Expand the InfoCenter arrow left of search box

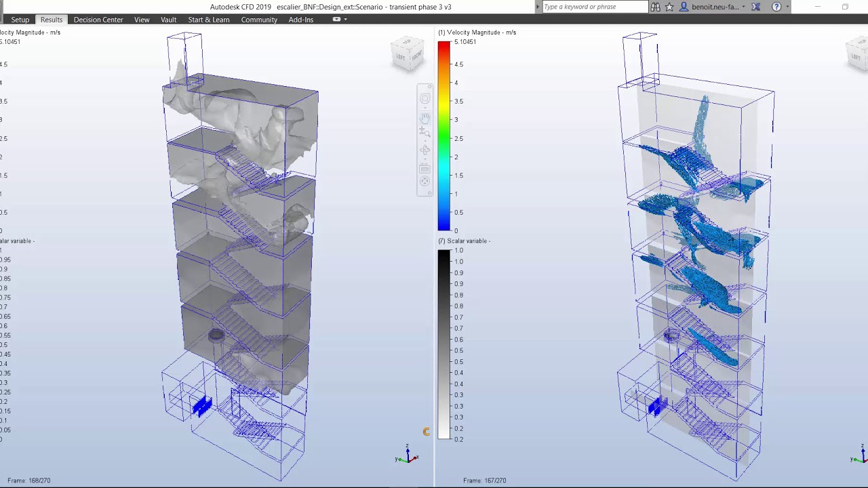click(x=538, y=7)
